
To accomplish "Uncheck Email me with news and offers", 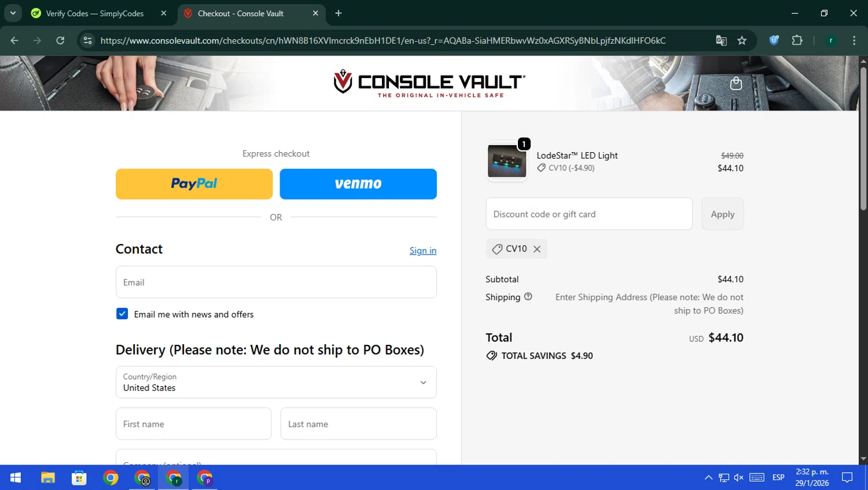I will 122,314.
